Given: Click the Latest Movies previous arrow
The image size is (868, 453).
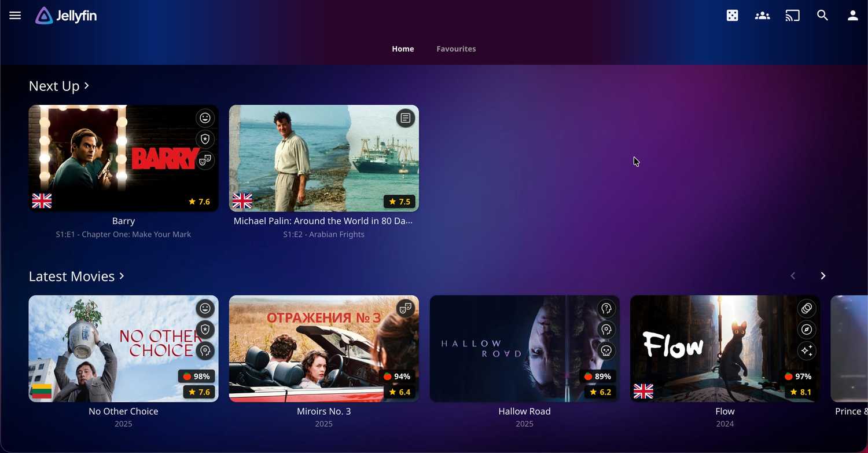Looking at the screenshot, I should pos(793,276).
